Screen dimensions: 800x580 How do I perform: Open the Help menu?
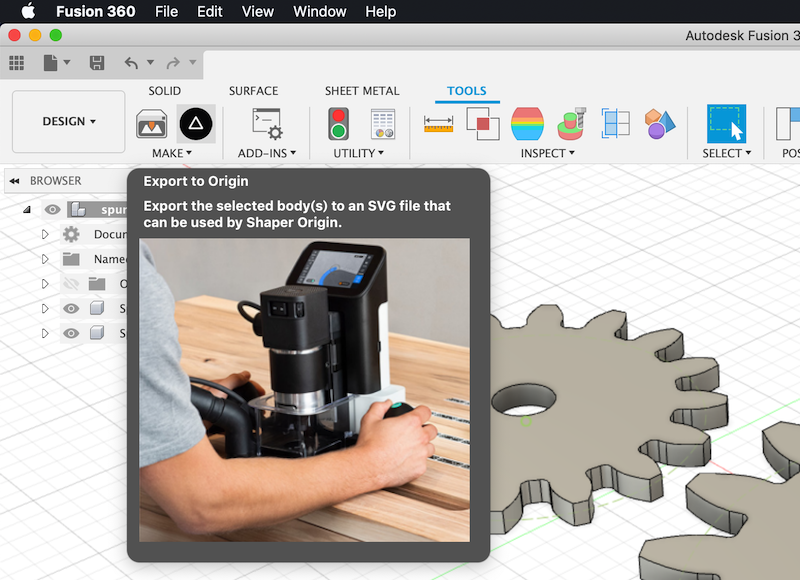click(381, 11)
